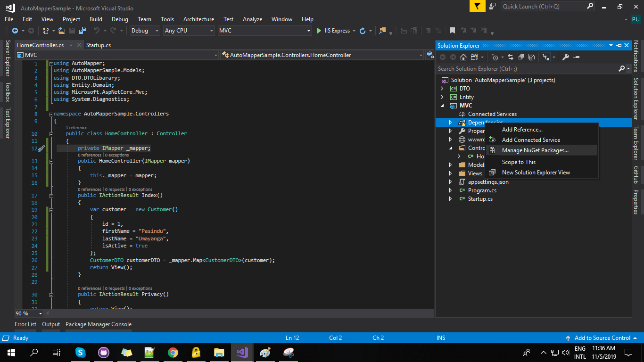This screenshot has height=362, width=644.
Task: Open Properties wrench icon in Solution Explorer
Action: tap(566, 57)
